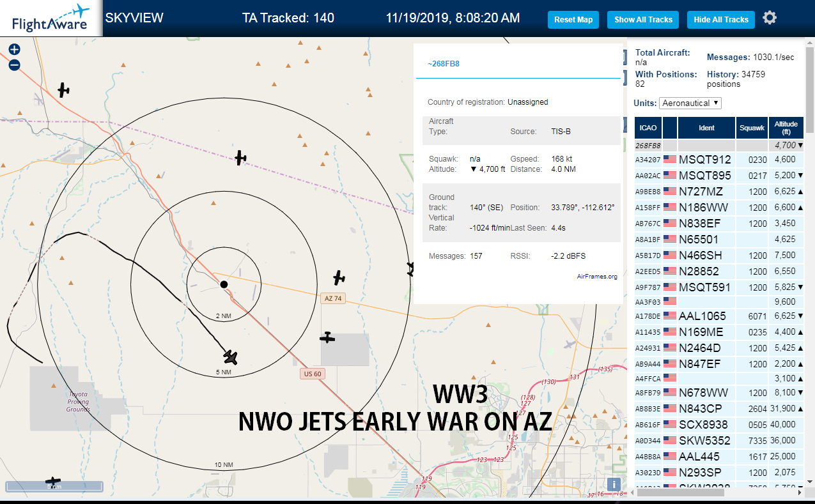815x504 pixels.
Task: Select the A4FFCA row
Action: point(719,378)
